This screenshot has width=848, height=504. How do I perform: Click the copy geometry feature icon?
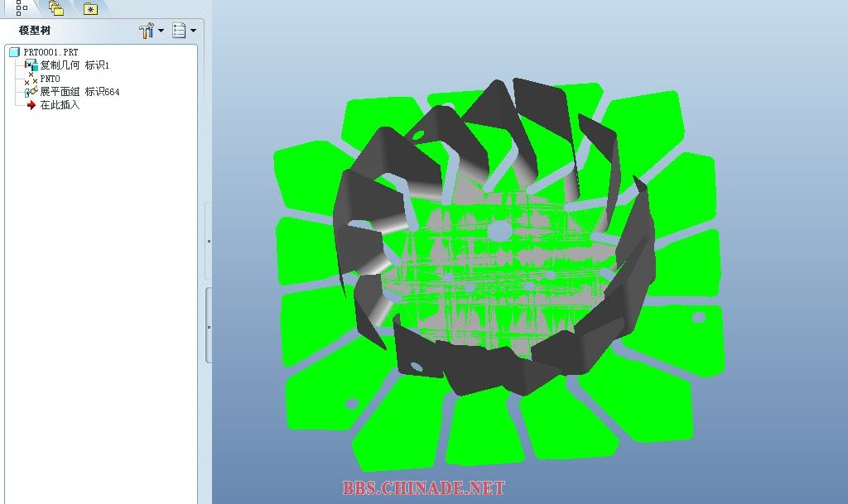point(31,65)
